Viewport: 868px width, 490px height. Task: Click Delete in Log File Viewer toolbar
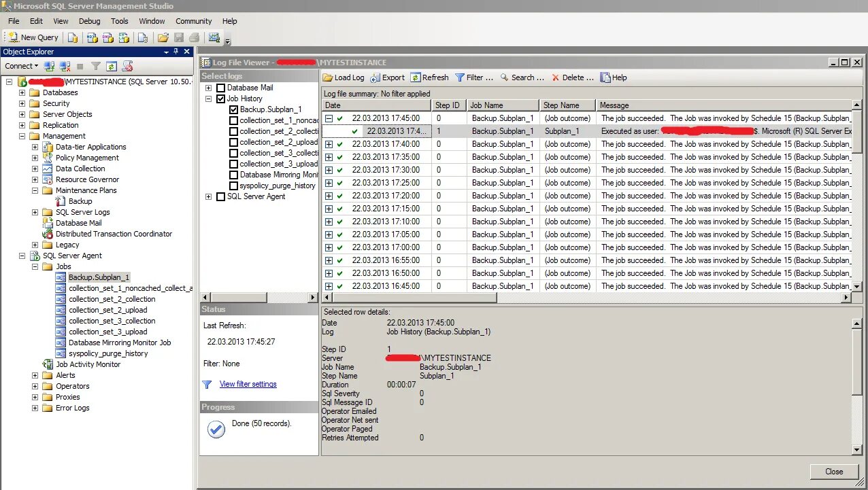pos(573,77)
